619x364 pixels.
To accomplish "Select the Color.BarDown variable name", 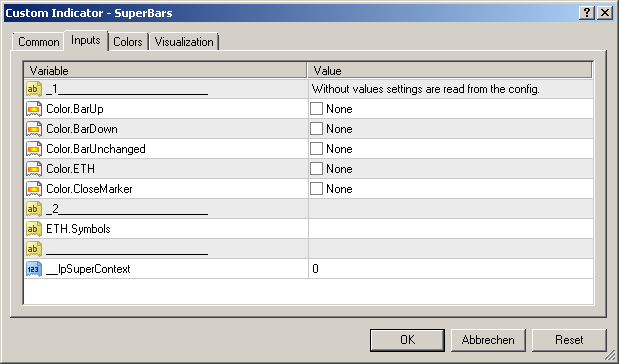I will coord(82,129).
